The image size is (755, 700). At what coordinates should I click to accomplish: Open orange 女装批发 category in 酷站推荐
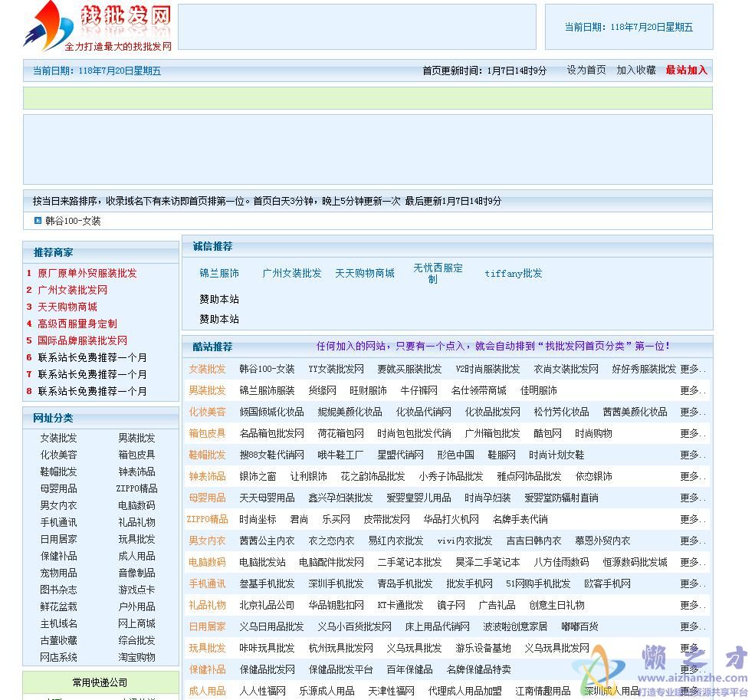(207, 369)
